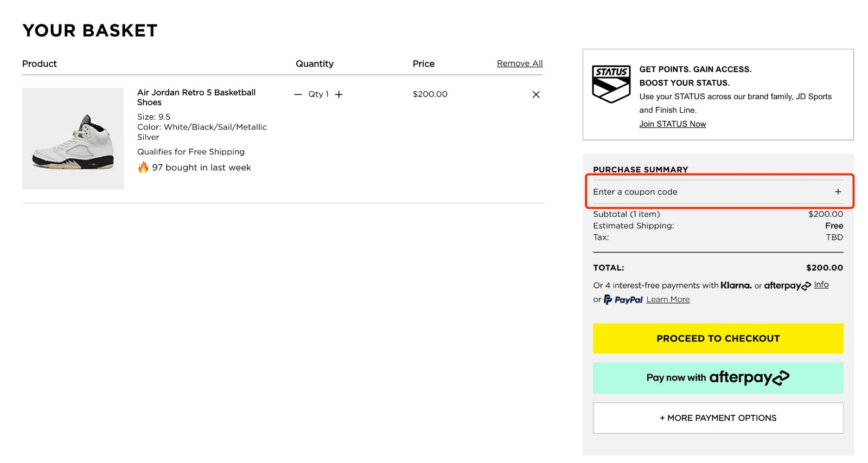The height and width of the screenshot is (463, 868).
Task: Click Subtotal (1 item) label
Action: click(627, 214)
